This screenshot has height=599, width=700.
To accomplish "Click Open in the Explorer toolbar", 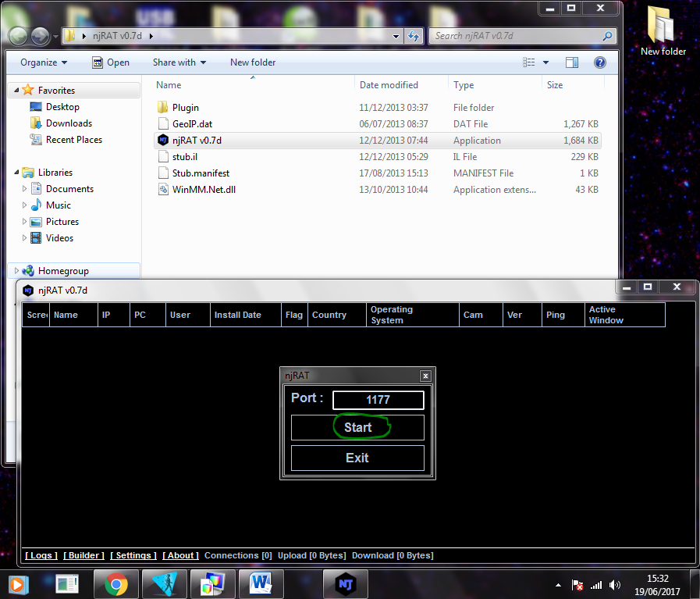I will [x=111, y=62].
